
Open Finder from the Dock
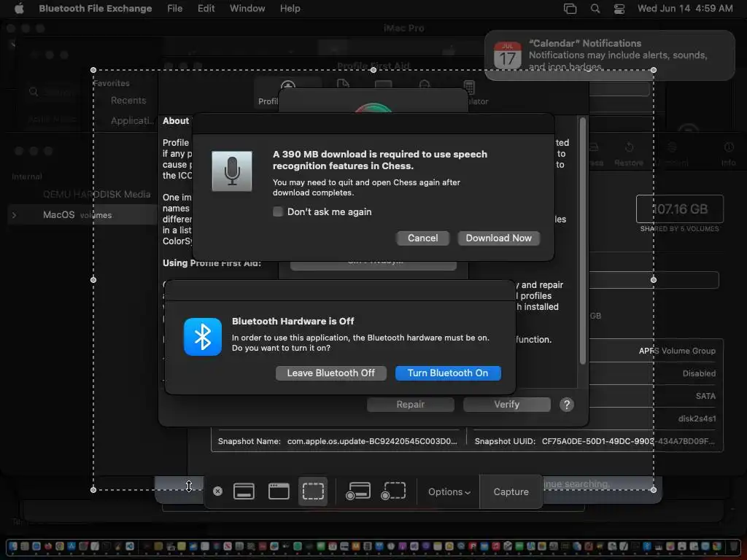click(13, 546)
